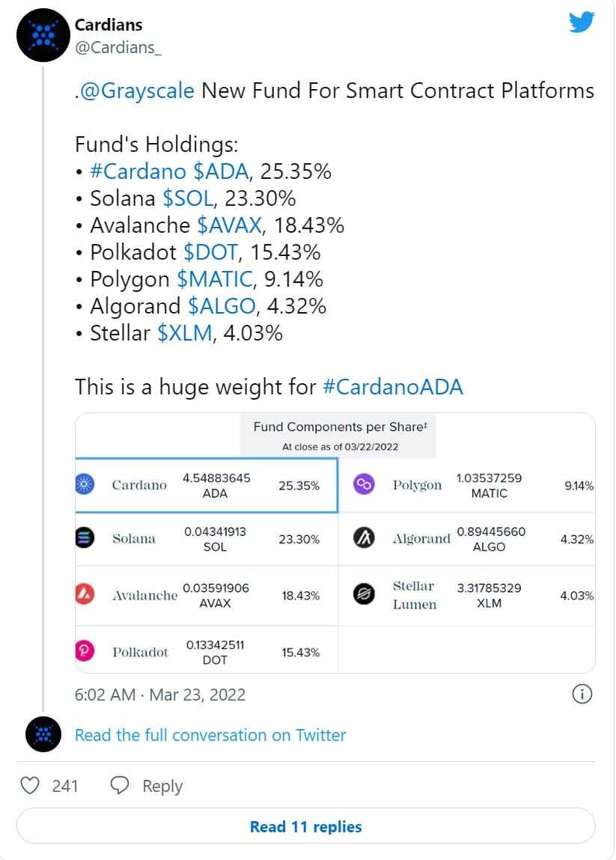Open the tweet info circle icon

[582, 695]
